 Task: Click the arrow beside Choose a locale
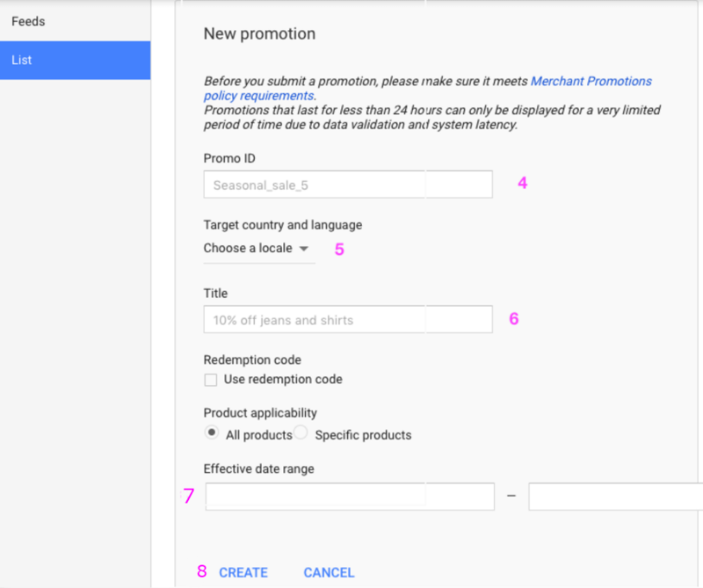(304, 249)
